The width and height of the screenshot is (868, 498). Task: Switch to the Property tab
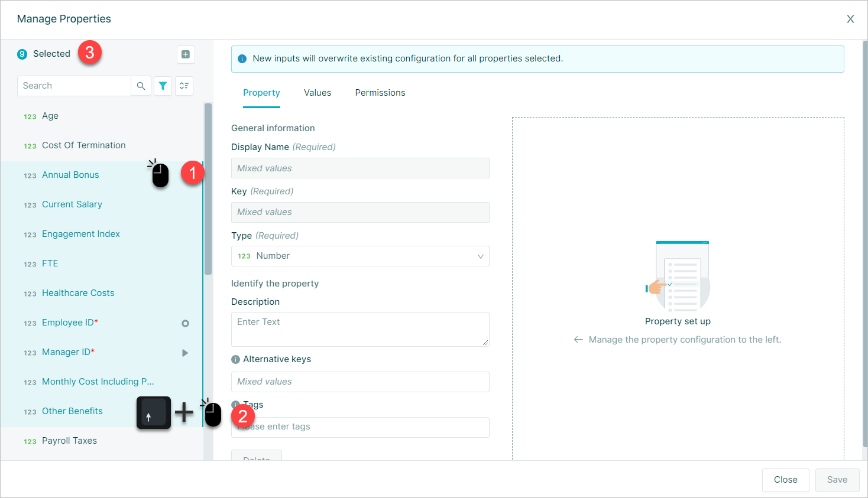[x=261, y=93]
